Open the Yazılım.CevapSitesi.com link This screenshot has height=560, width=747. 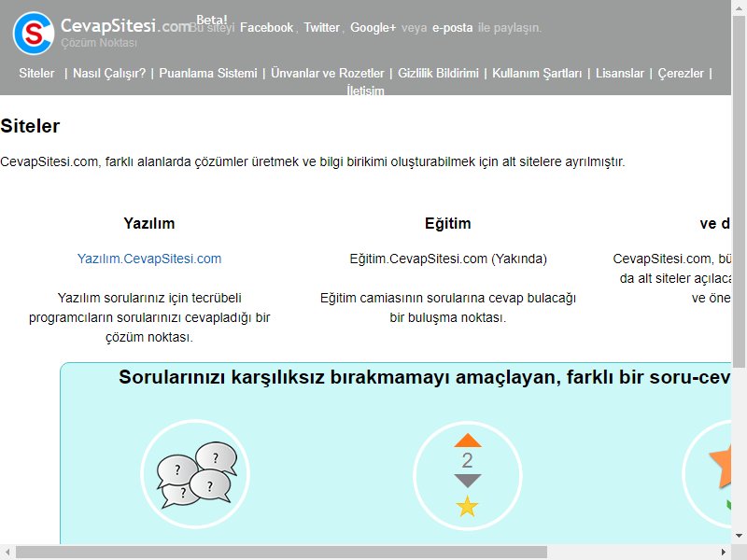click(x=149, y=259)
